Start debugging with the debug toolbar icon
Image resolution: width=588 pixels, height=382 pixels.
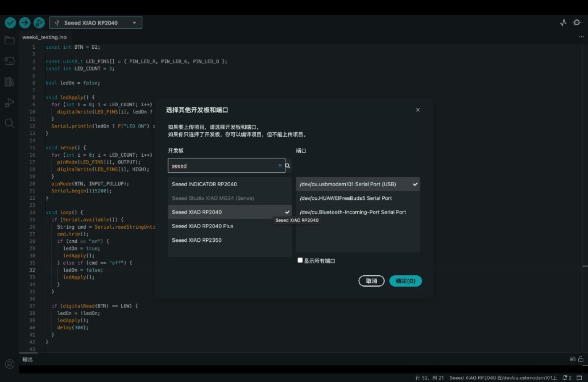click(39, 23)
